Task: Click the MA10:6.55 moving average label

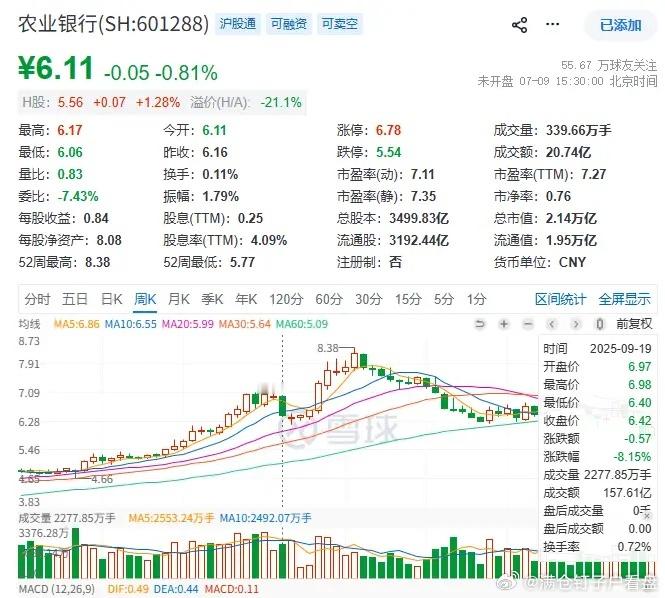Action: 131,324
